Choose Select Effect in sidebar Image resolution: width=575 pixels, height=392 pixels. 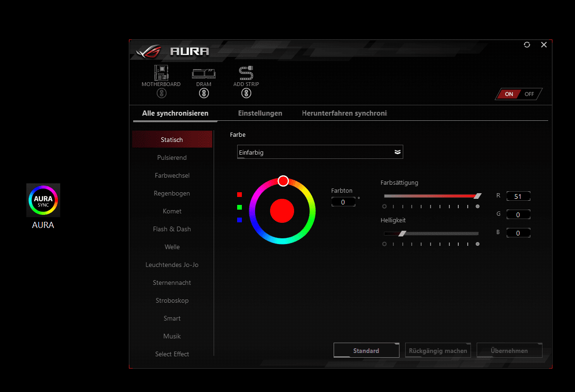[172, 354]
